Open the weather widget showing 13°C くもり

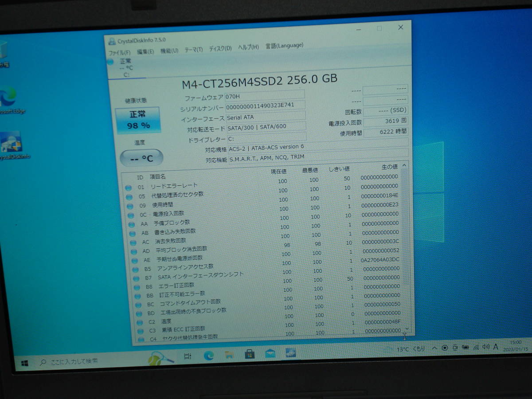406,349
